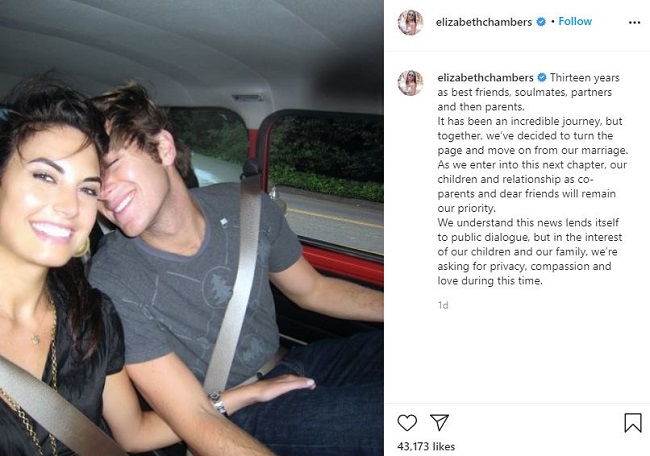This screenshot has height=456, width=650.
Task: Click the 1d post timestamp
Action: pos(443,306)
